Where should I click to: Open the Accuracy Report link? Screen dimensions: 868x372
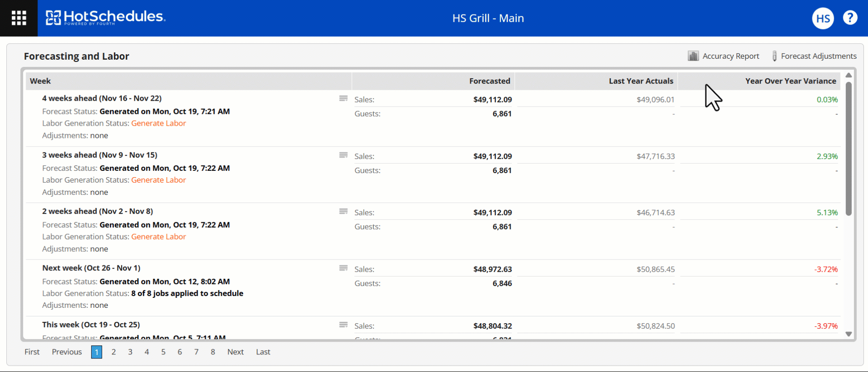point(731,56)
